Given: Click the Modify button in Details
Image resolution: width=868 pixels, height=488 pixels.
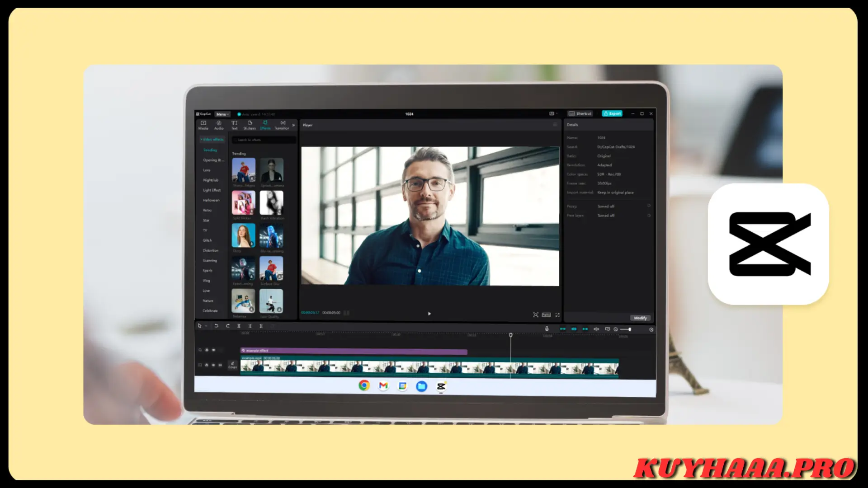Looking at the screenshot, I should (x=640, y=318).
